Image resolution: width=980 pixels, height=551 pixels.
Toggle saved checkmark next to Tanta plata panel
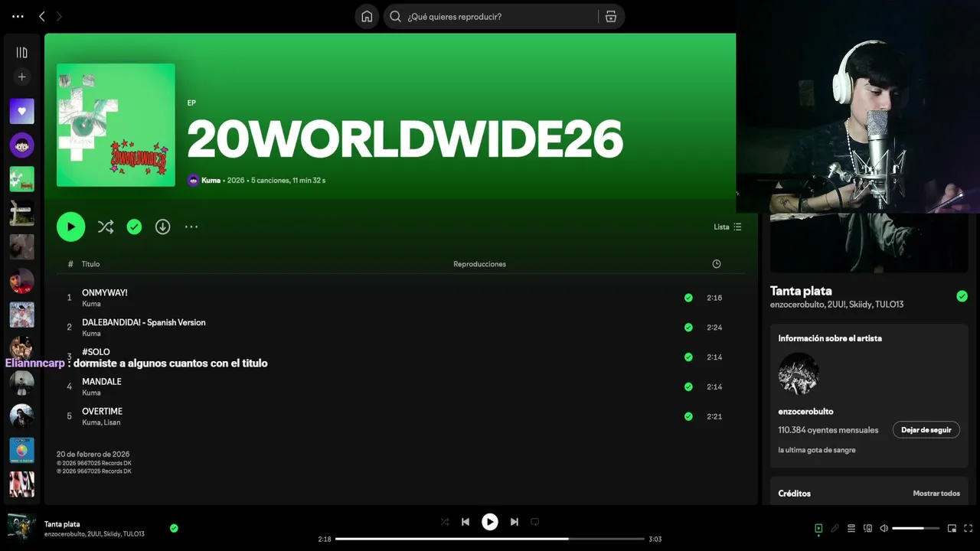click(x=962, y=296)
